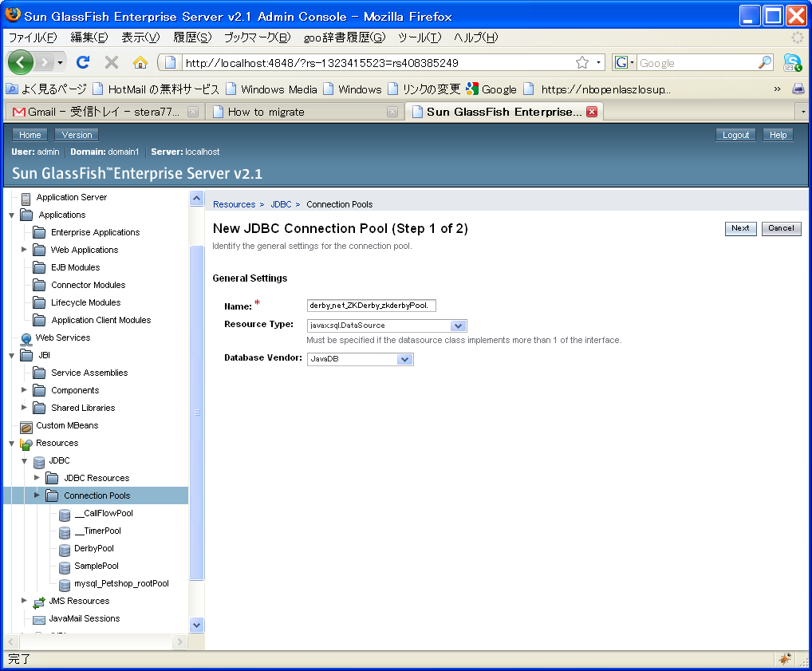
Task: Open the 編集(E) menu
Action: pyautogui.click(x=89, y=37)
